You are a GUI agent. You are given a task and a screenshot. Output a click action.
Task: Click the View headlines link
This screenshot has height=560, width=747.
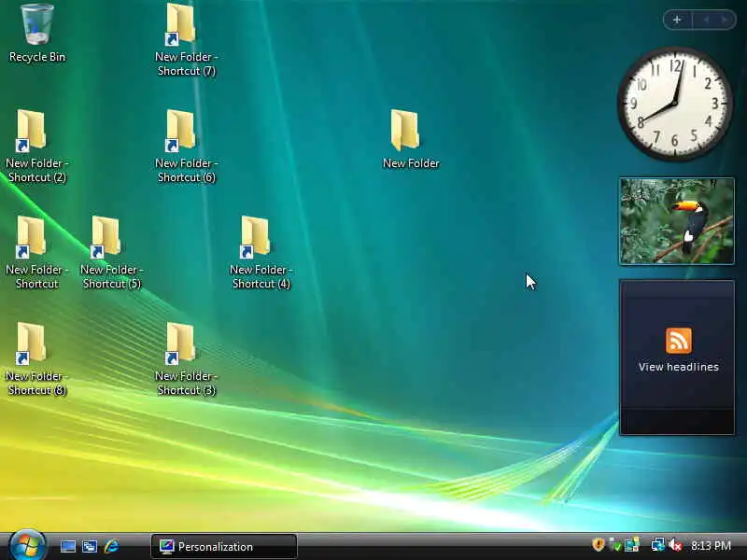(679, 367)
